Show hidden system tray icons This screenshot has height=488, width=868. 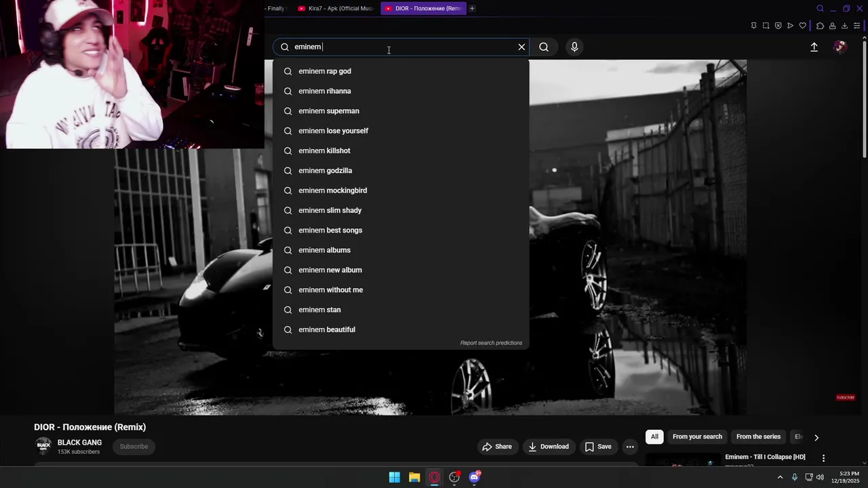coord(780,477)
